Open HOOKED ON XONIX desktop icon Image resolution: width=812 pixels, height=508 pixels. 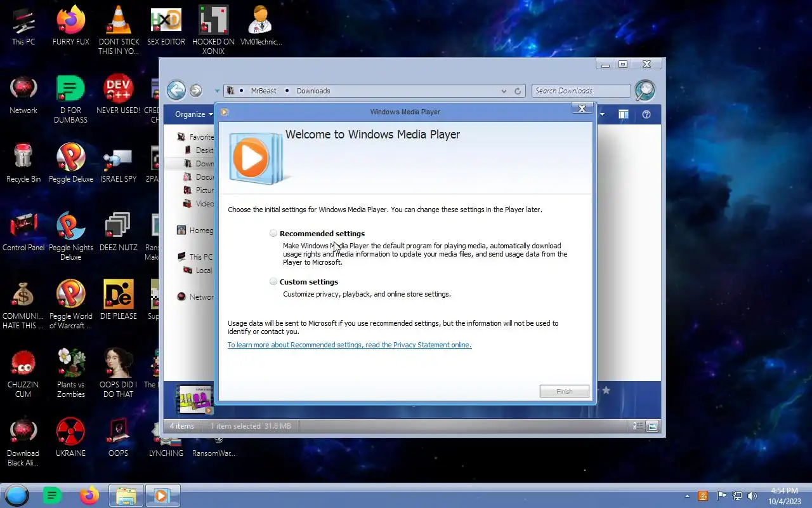tap(213, 30)
